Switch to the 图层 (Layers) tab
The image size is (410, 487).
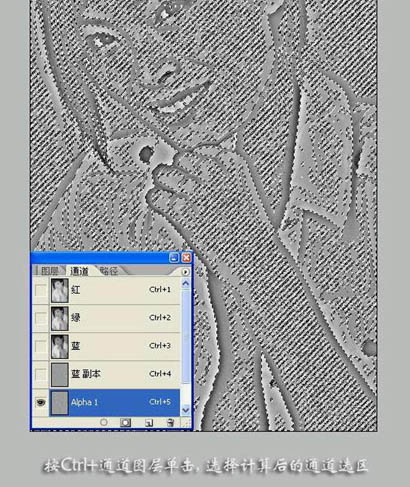(50, 271)
